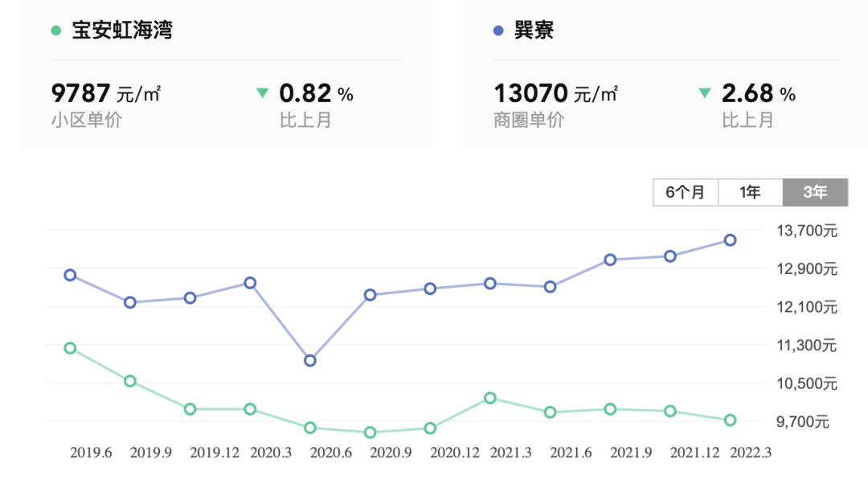The width and height of the screenshot is (868, 483).
Task: Click the 2019.6 date label
Action: coord(91,452)
